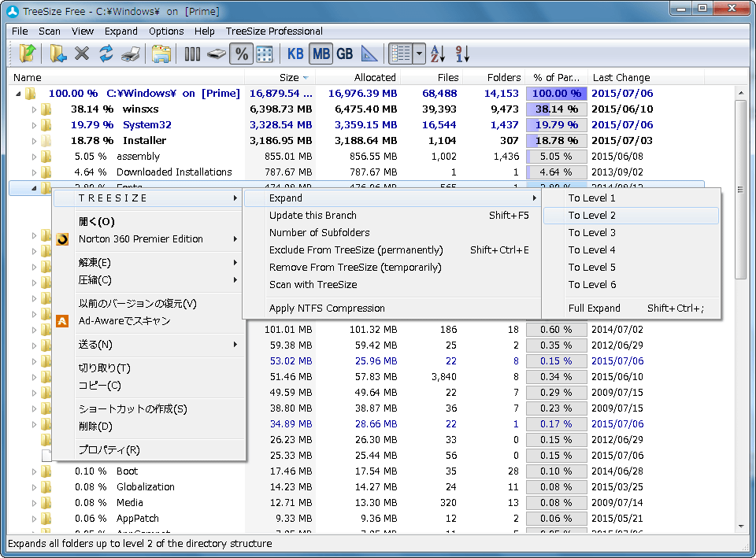Image resolution: width=756 pixels, height=558 pixels.
Task: Toggle the percent display mode button
Action: (x=241, y=54)
